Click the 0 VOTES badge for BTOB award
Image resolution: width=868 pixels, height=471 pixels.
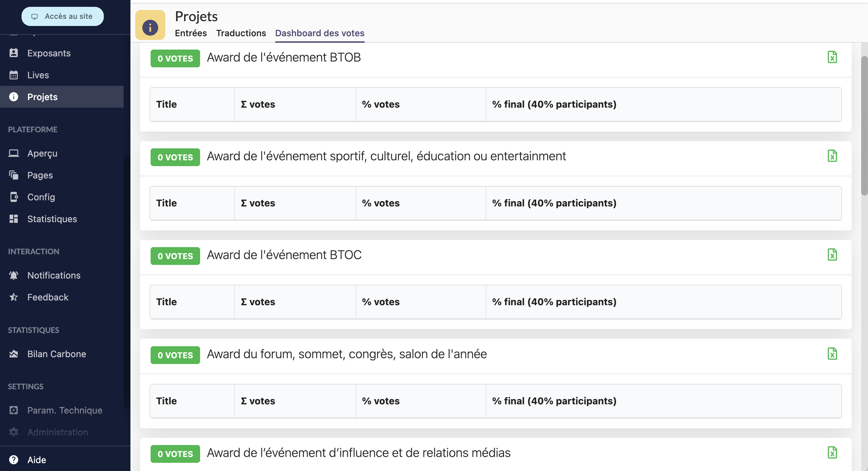(x=175, y=58)
